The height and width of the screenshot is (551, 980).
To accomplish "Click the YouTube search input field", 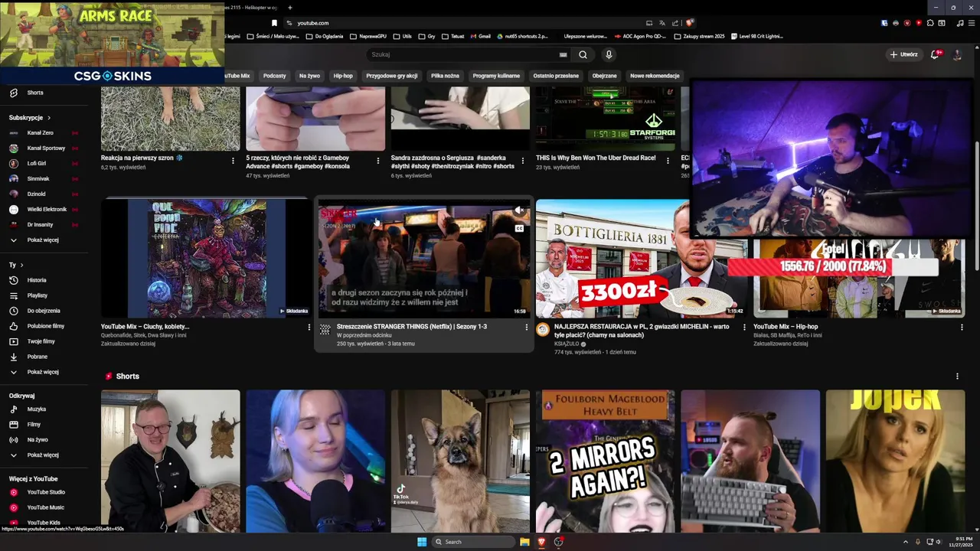I will tap(463, 54).
